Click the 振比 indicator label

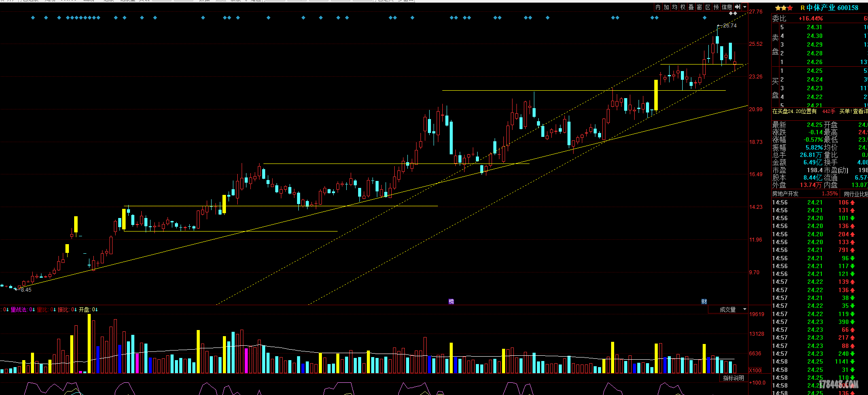pos(63,310)
